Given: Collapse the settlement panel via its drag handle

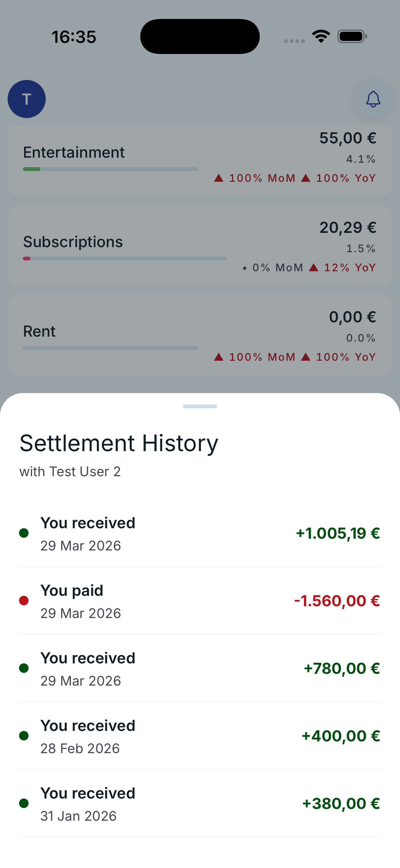Looking at the screenshot, I should [200, 406].
